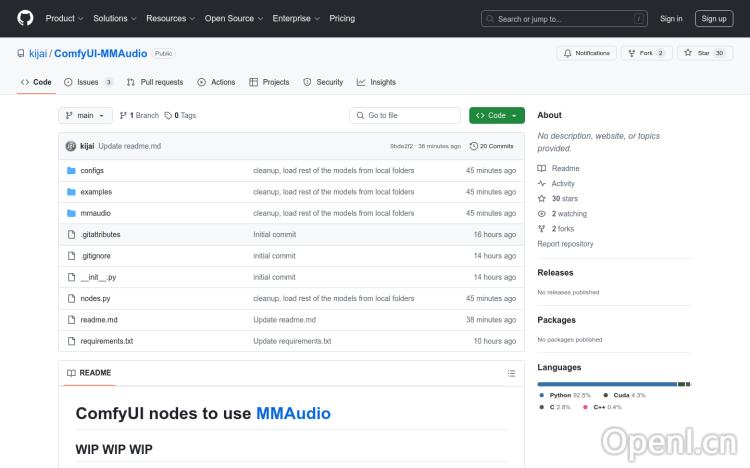Click the Sign up button
750x468 pixels.
click(714, 18)
